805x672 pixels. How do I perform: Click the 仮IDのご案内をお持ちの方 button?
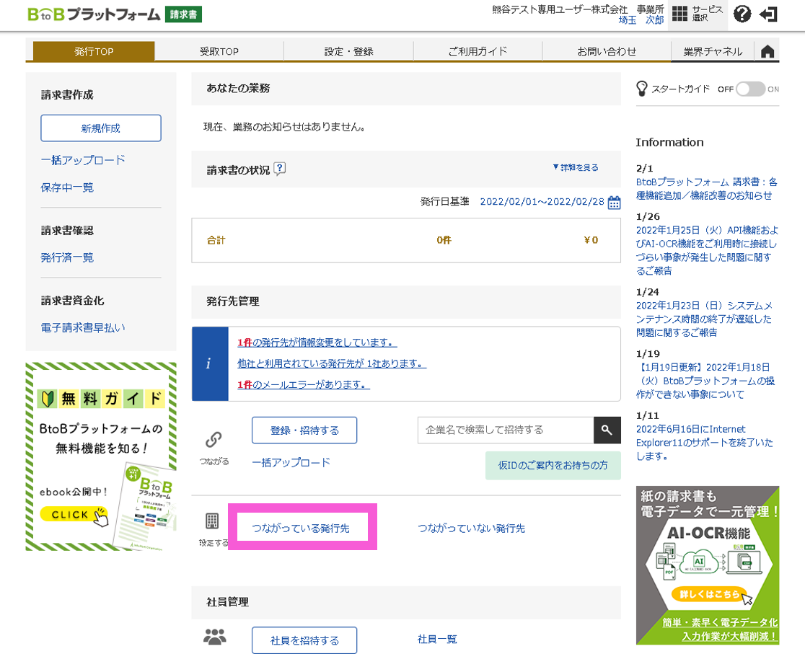pyautogui.click(x=553, y=465)
